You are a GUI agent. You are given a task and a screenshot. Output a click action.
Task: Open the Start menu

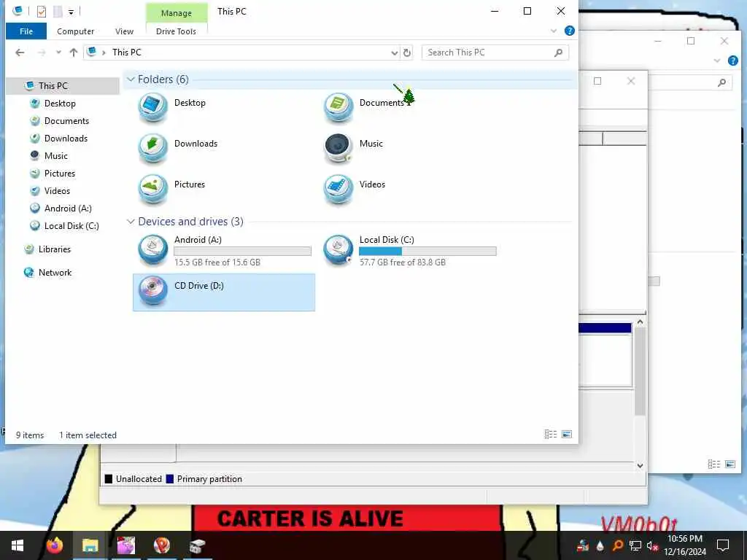pyautogui.click(x=18, y=545)
